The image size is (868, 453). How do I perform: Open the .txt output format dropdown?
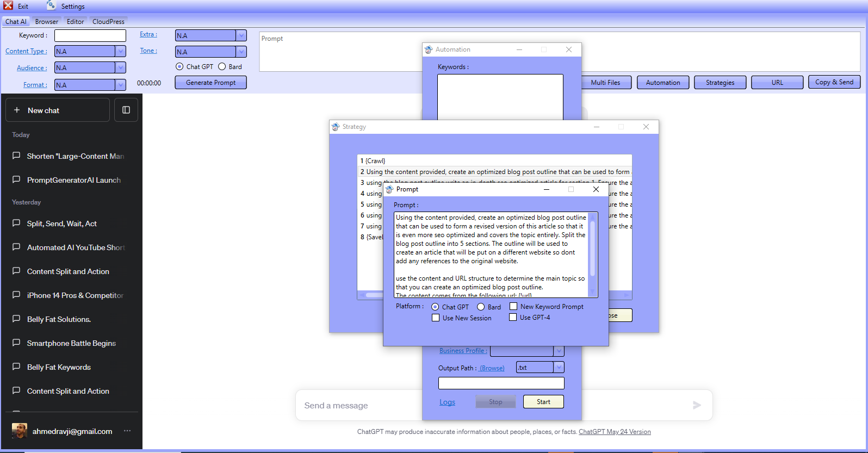pyautogui.click(x=559, y=367)
